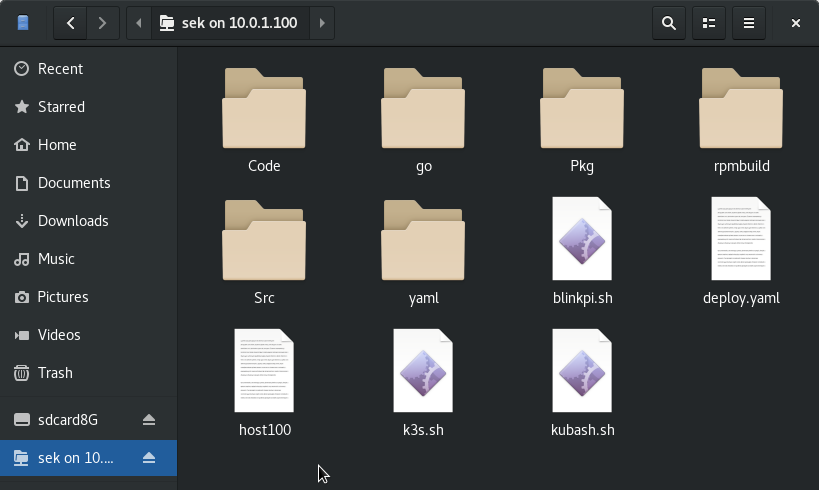
Task: Open the Trash sidebar entry
Action: point(55,373)
